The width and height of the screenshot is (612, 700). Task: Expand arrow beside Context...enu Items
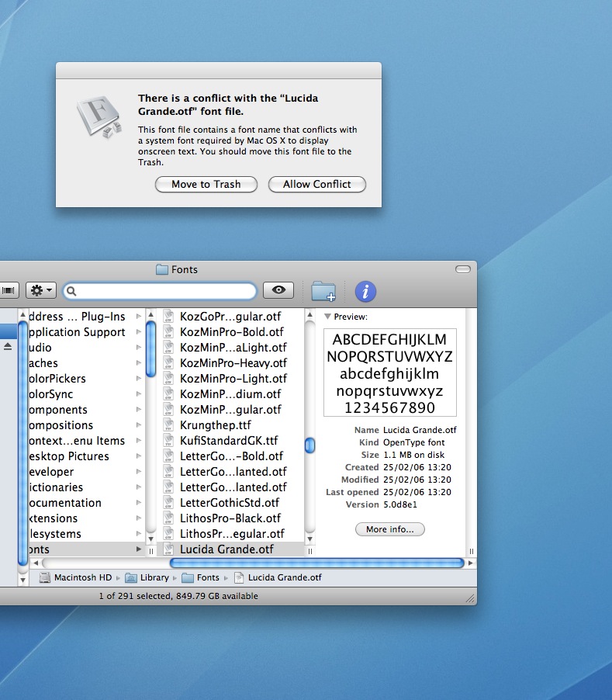[139, 440]
